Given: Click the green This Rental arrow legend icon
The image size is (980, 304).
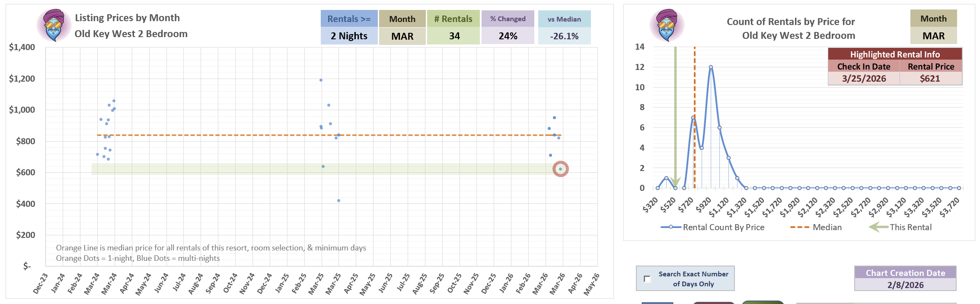Looking at the screenshot, I should [x=878, y=227].
